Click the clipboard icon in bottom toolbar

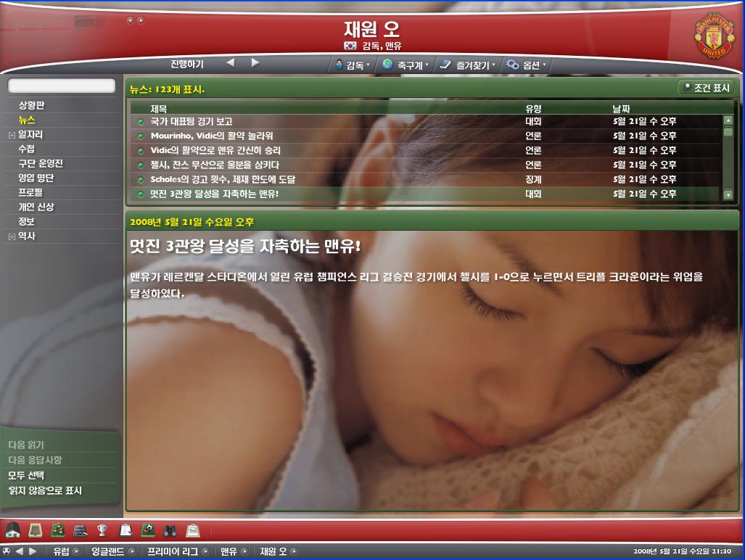tap(125, 530)
